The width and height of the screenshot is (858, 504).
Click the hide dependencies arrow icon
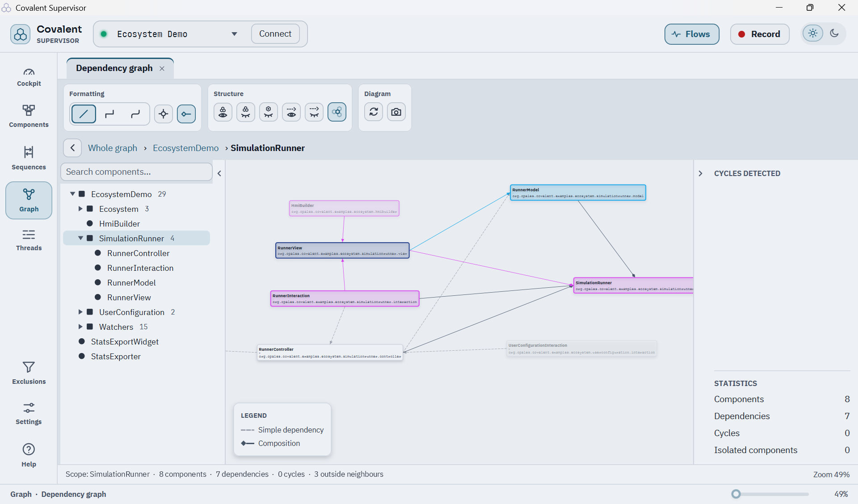point(314,112)
